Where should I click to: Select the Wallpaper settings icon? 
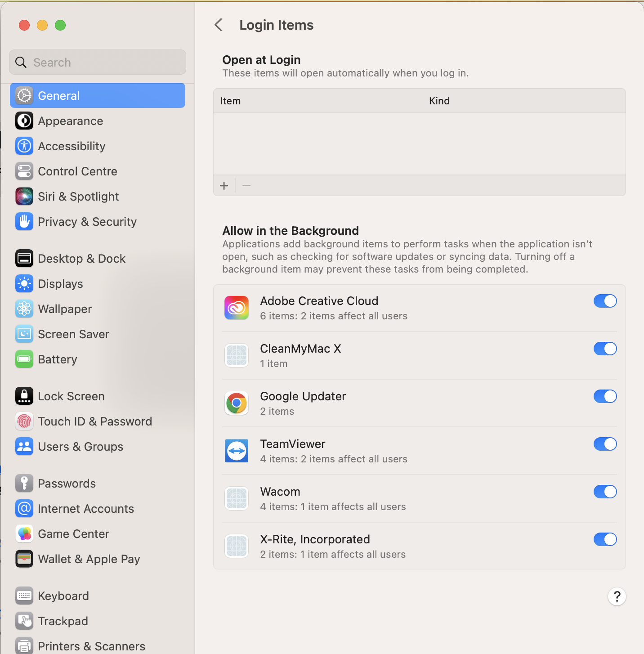[x=24, y=309]
